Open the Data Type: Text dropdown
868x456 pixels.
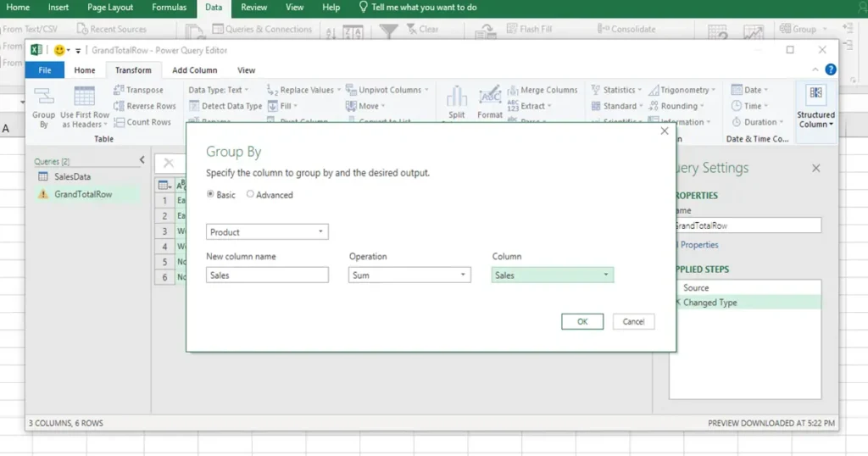click(218, 90)
